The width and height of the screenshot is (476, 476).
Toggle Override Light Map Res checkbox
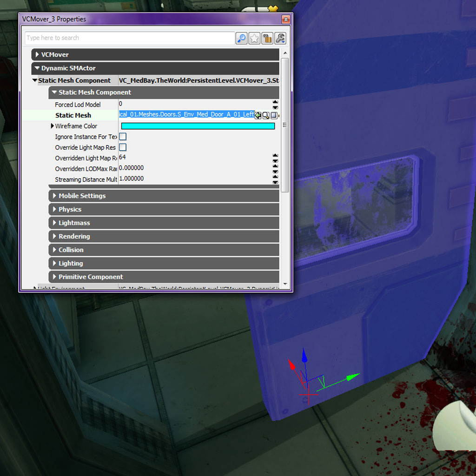click(x=123, y=147)
